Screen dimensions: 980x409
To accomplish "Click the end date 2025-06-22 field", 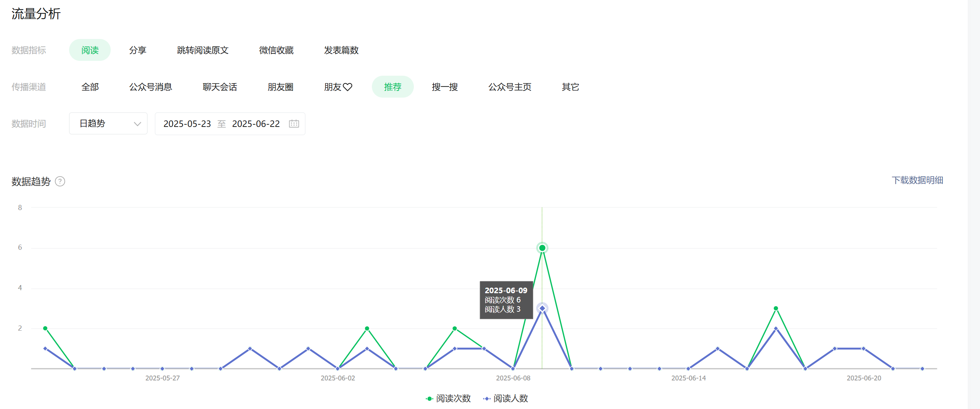I will pyautogui.click(x=256, y=124).
